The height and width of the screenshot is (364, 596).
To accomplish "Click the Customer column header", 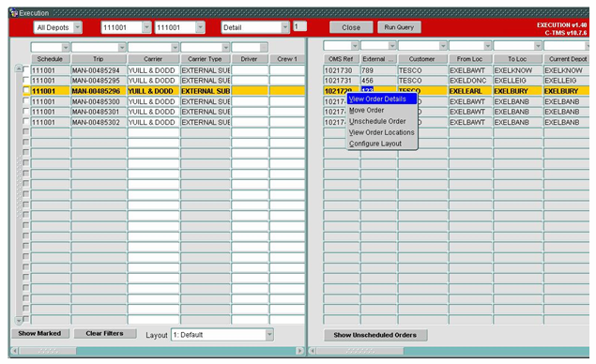I will [422, 59].
